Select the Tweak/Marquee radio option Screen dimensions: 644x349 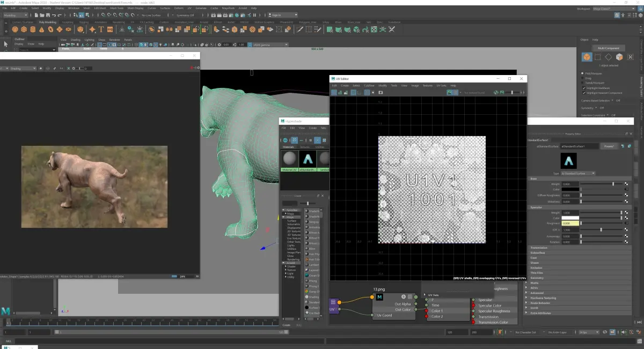(583, 81)
